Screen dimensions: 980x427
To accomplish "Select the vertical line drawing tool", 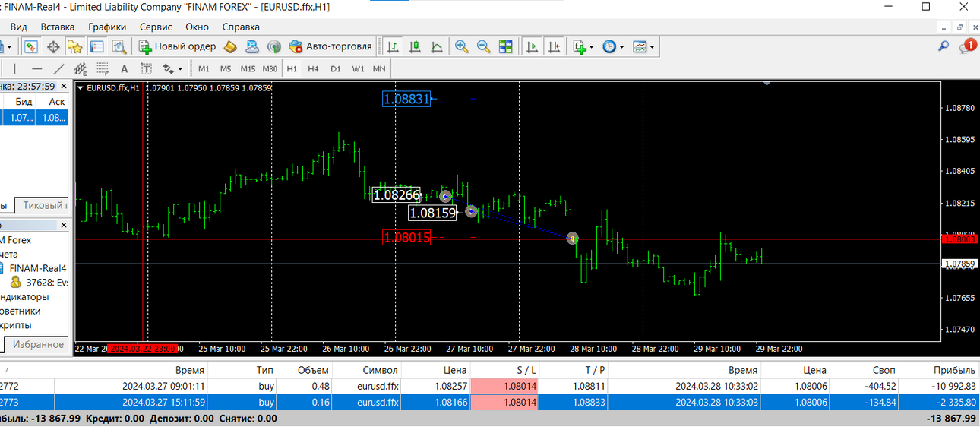I will point(14,68).
